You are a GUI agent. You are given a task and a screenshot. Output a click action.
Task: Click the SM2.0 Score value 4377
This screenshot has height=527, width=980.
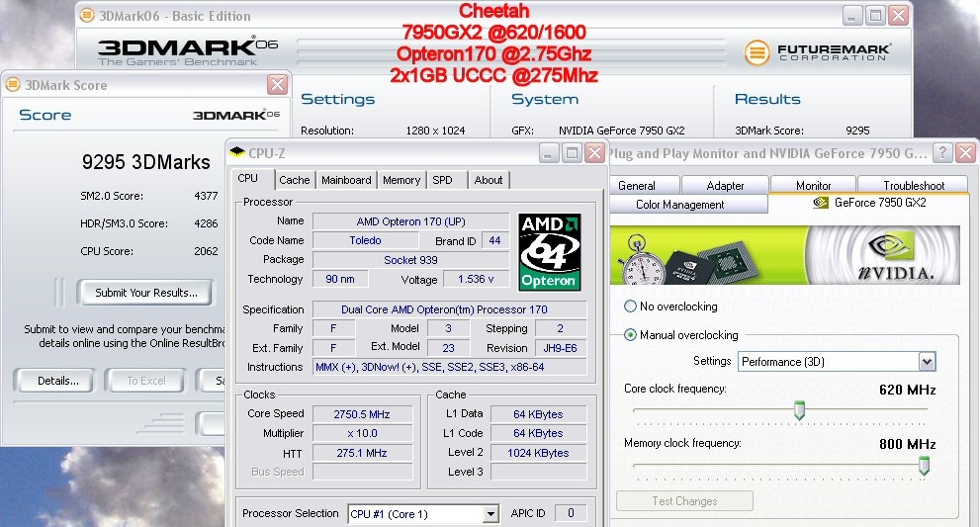click(206, 196)
